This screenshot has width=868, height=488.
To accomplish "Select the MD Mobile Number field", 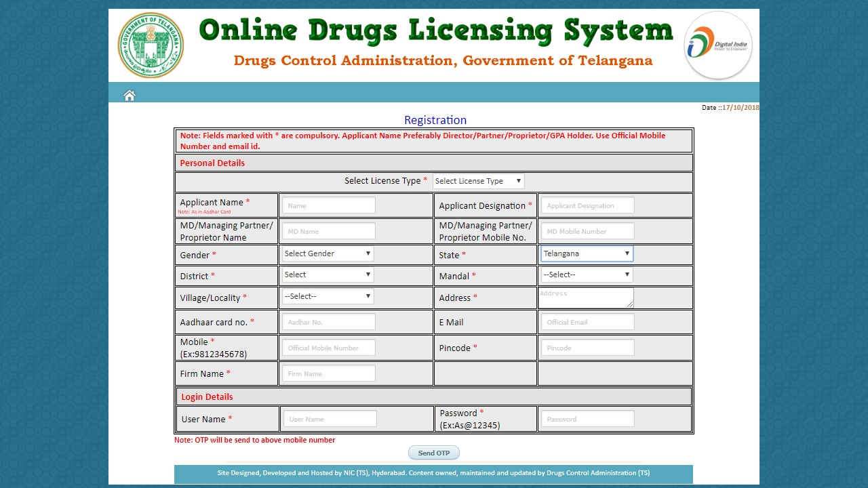I will [586, 230].
